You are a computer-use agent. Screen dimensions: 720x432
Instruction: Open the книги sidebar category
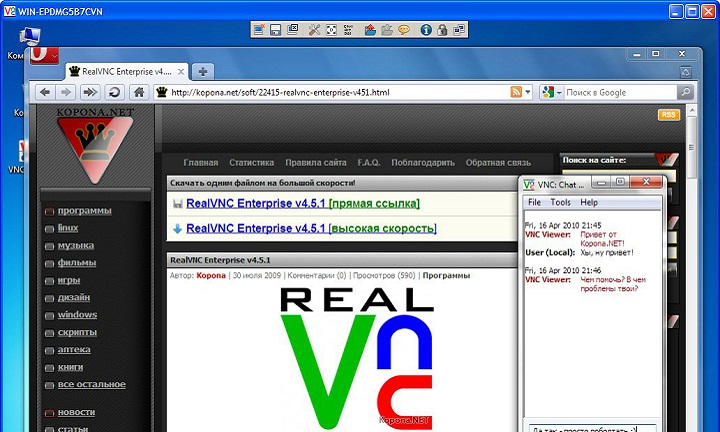coord(70,367)
